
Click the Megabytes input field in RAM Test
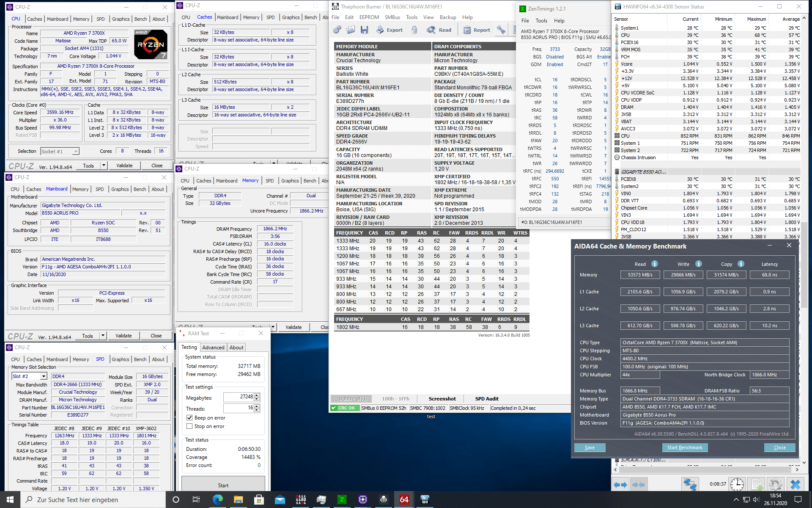coord(239,397)
